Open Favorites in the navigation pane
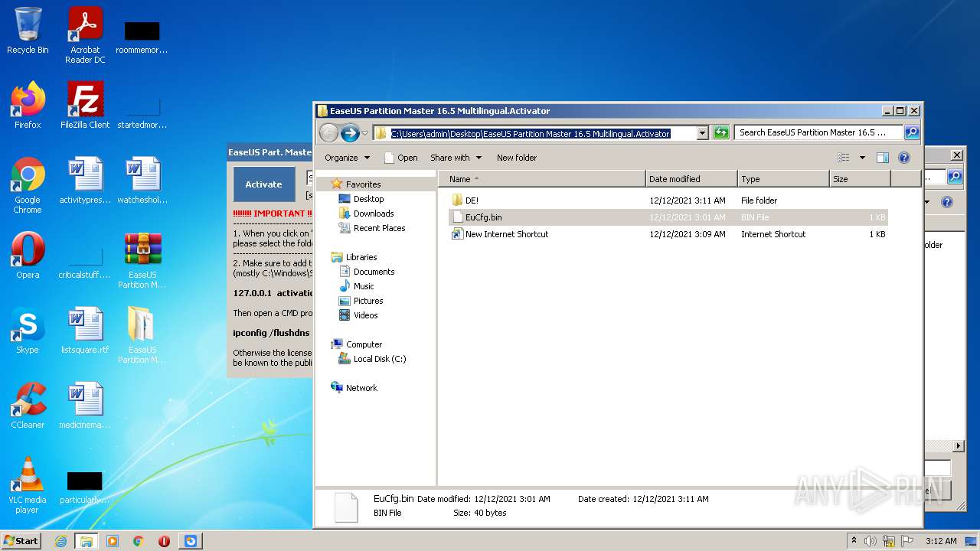Image resolution: width=980 pixels, height=551 pixels. (363, 184)
